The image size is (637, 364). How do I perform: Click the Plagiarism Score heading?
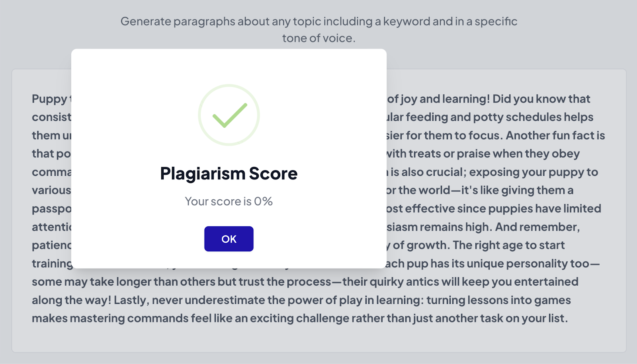[x=229, y=173]
